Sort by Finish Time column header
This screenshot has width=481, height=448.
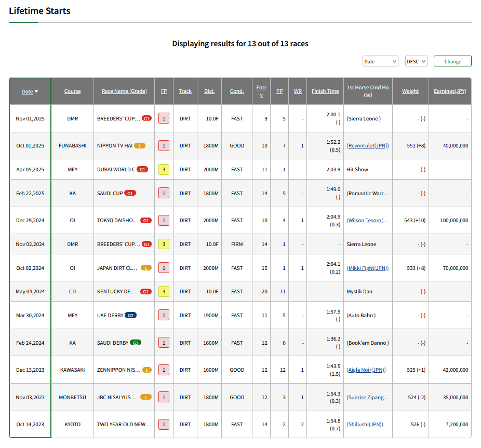click(x=325, y=91)
